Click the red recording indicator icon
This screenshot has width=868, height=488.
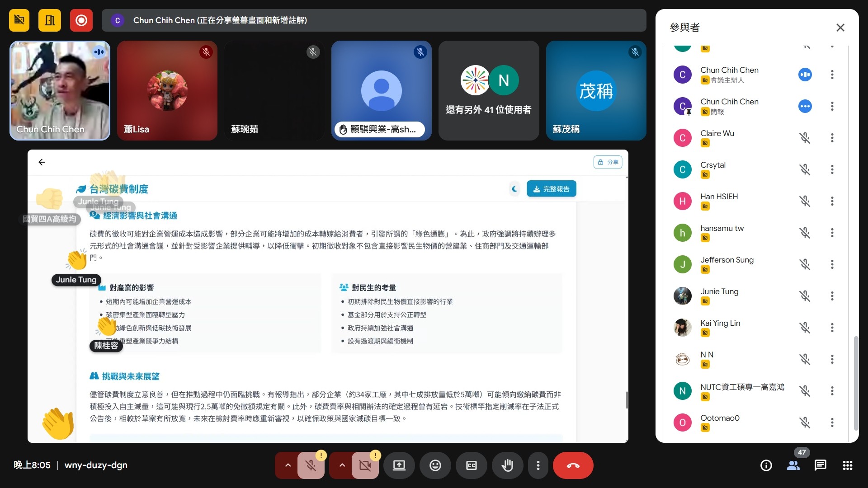click(x=81, y=20)
